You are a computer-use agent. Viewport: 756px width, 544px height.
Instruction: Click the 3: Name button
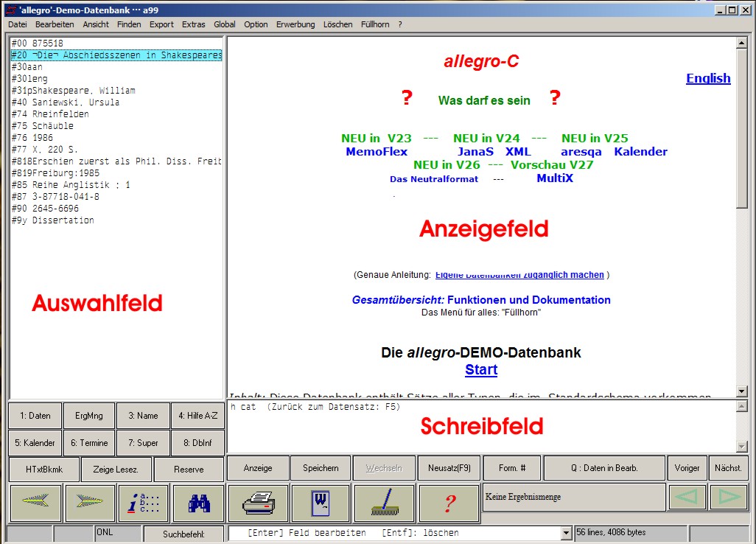[x=143, y=416]
